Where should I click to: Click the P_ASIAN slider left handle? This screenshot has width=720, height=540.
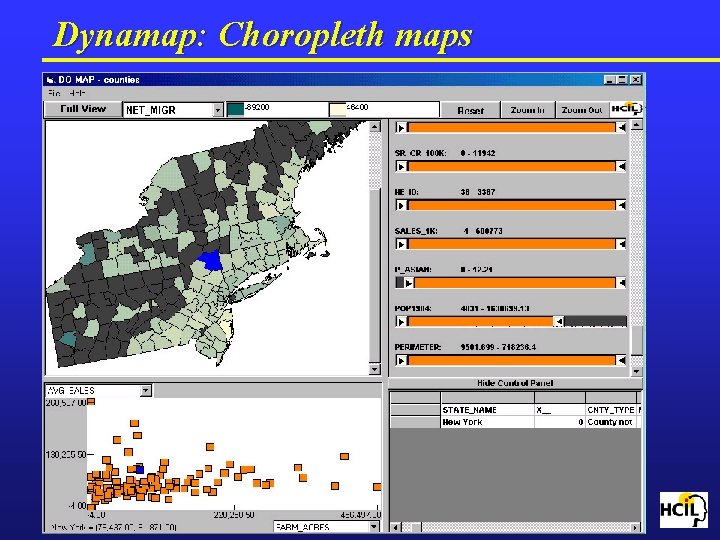pos(409,283)
